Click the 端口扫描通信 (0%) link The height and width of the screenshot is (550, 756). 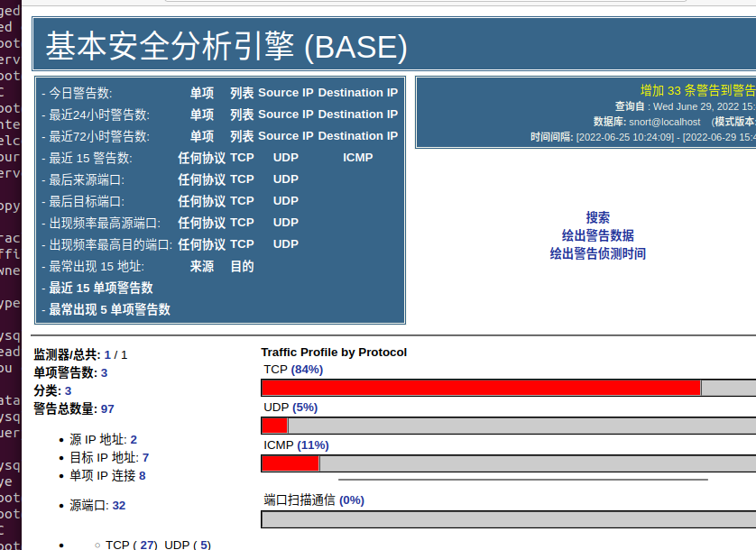[x=352, y=500]
